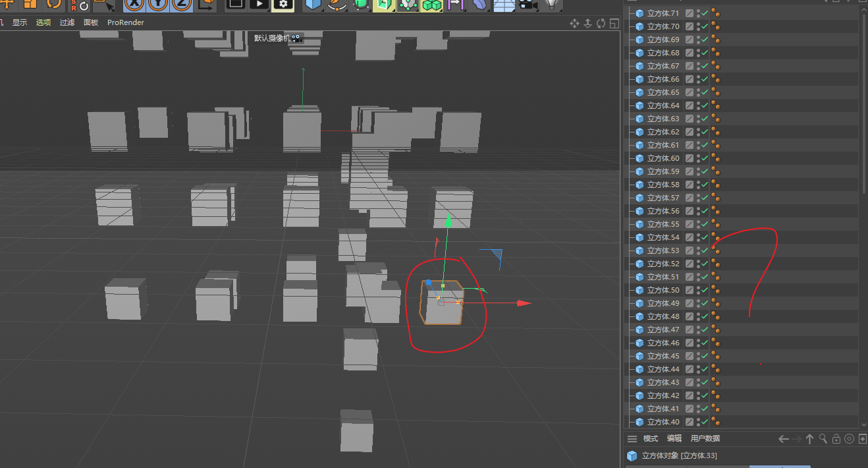Click the camera object icon in toolbar

pos(527,5)
